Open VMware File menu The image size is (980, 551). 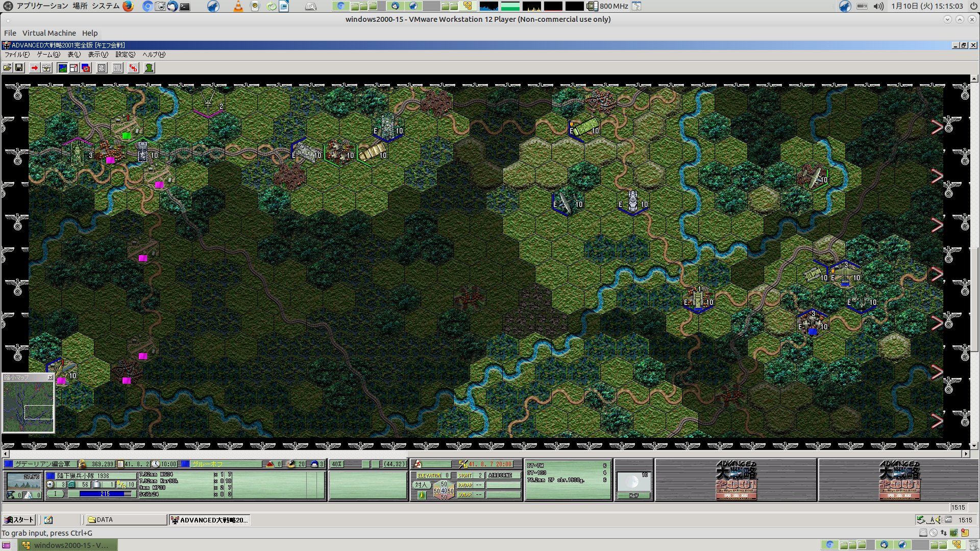[10, 33]
